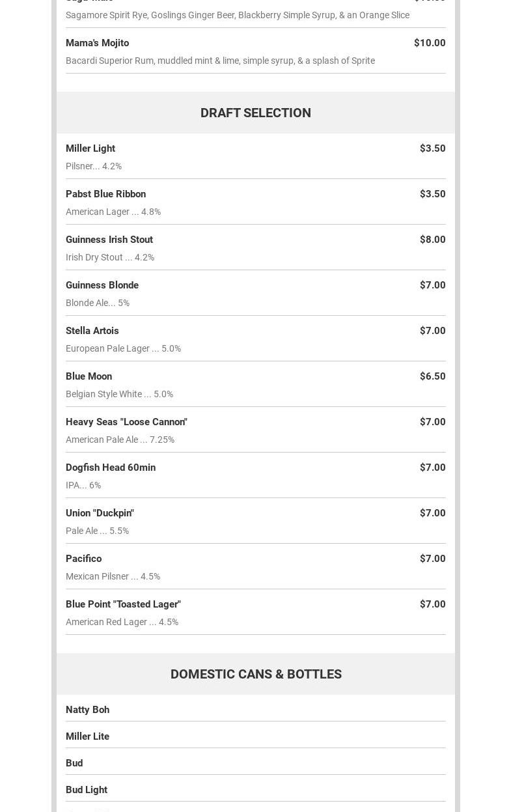Screen dimensions: 511x812
Task: Click Domestic Cans & Bottles header
Action: (x=256, y=674)
